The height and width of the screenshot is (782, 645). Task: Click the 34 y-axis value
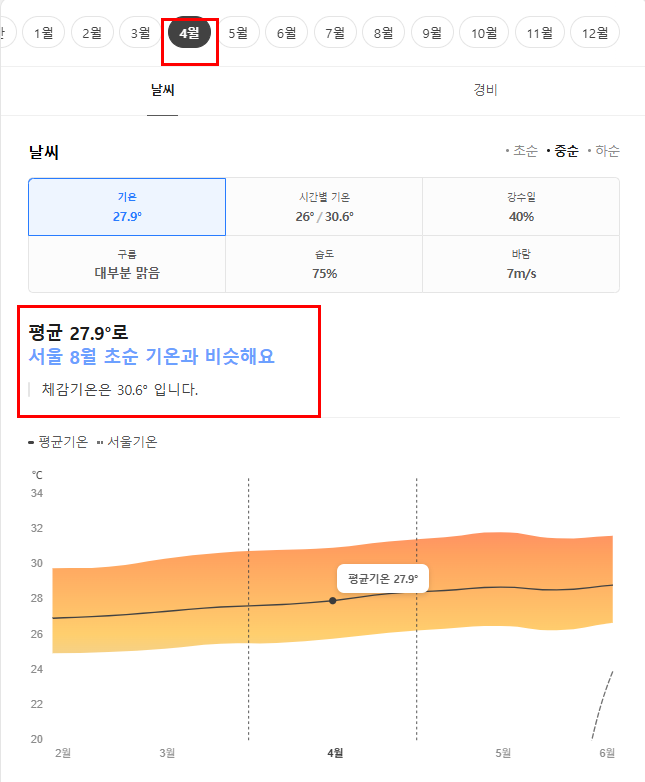pyautogui.click(x=37, y=493)
